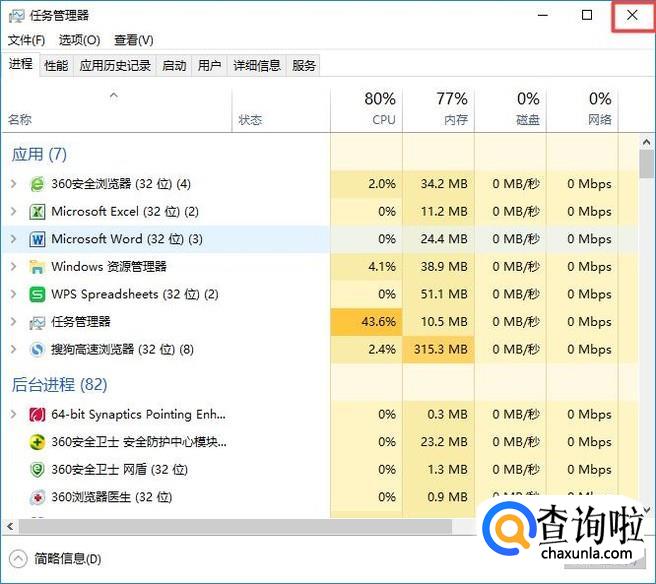This screenshot has width=656, height=584.
Task: Switch to the 服务 tab
Action: 304,66
